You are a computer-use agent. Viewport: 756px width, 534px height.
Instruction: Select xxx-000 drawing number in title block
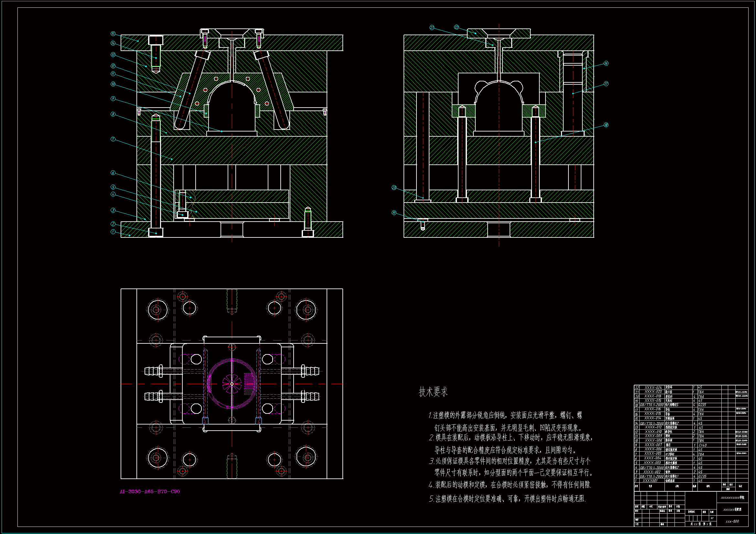coord(732,521)
